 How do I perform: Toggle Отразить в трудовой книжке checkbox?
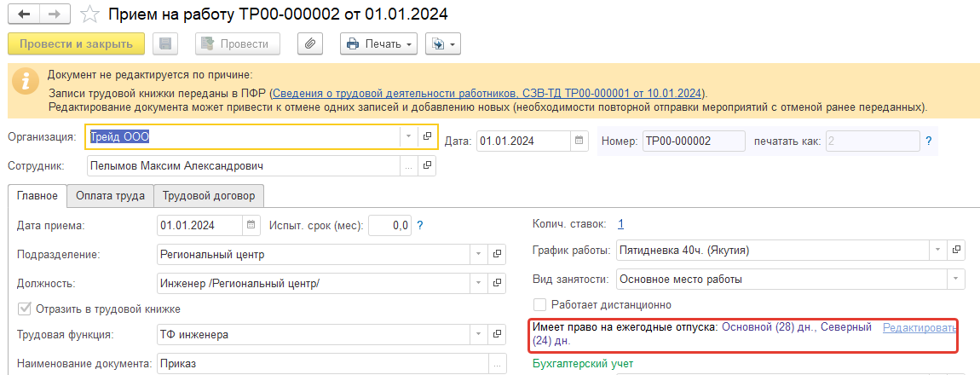click(x=25, y=309)
